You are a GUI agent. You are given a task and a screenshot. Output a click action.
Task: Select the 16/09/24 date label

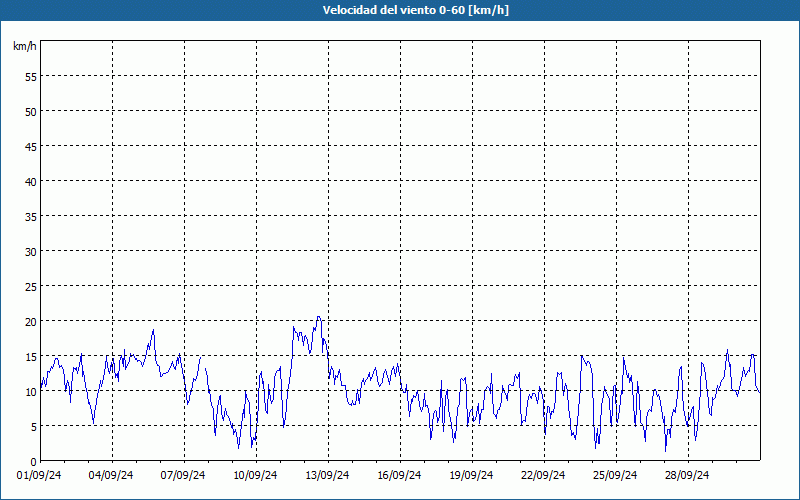tap(399, 475)
